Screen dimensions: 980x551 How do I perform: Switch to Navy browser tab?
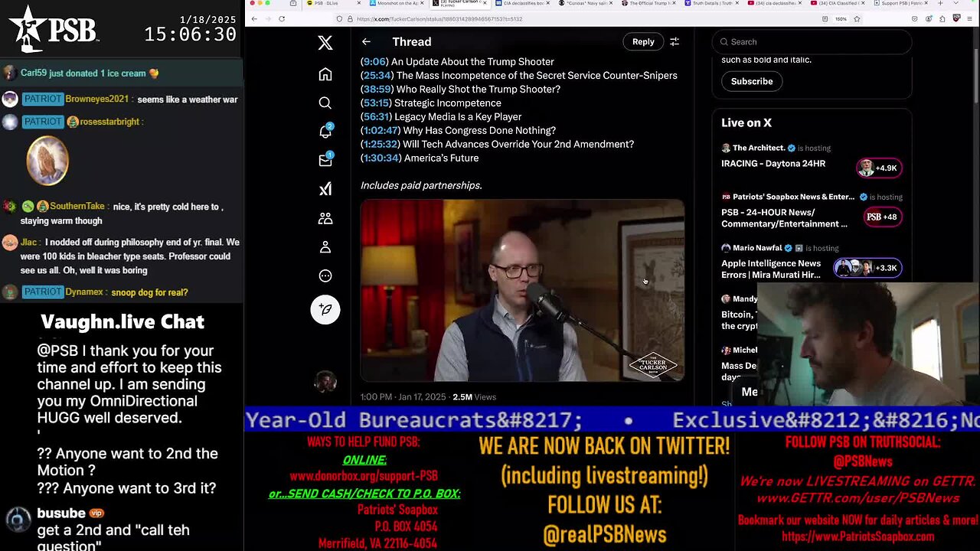tap(585, 4)
